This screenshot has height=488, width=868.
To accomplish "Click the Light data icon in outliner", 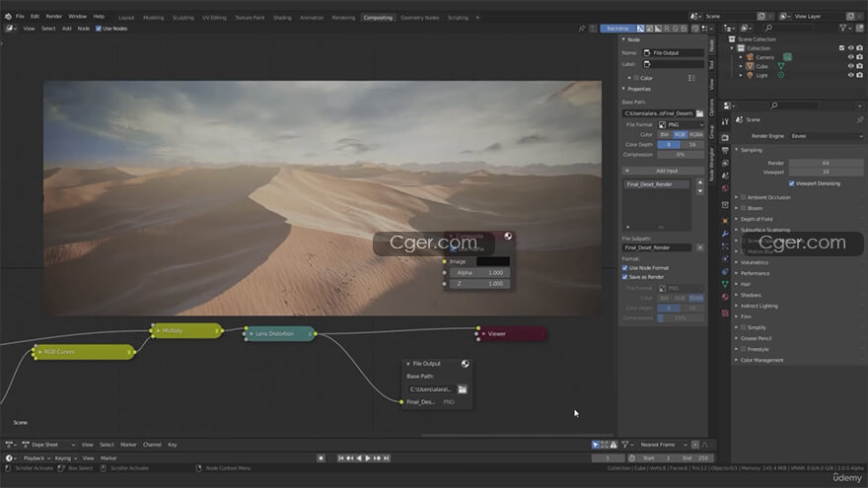I will (781, 75).
